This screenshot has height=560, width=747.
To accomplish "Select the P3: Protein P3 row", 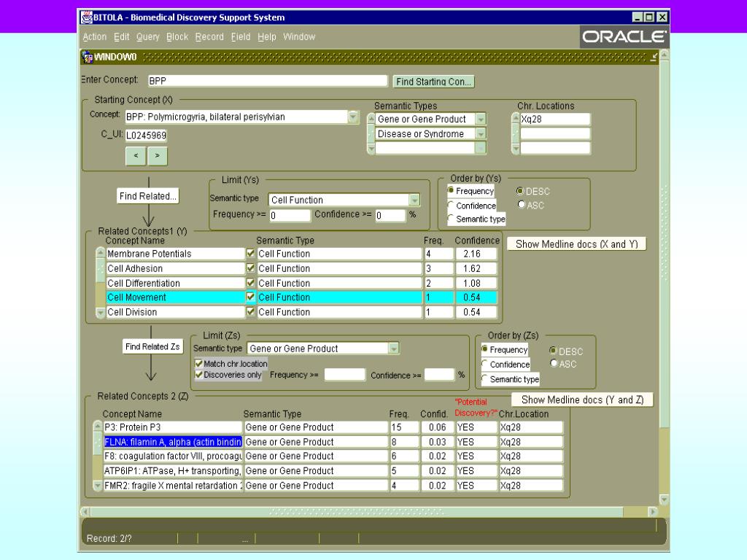I will coord(173,427).
